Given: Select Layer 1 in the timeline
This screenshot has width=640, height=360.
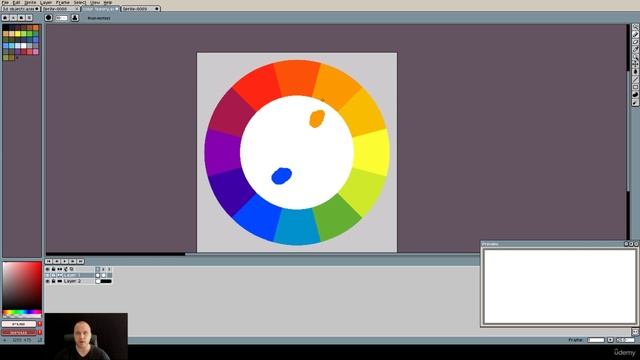Looking at the screenshot, I should (x=78, y=276).
